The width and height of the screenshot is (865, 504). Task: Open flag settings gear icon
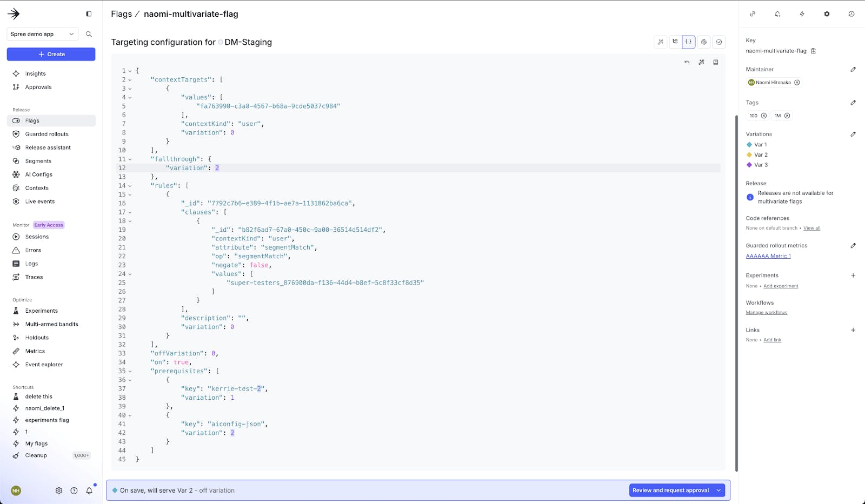coord(827,14)
